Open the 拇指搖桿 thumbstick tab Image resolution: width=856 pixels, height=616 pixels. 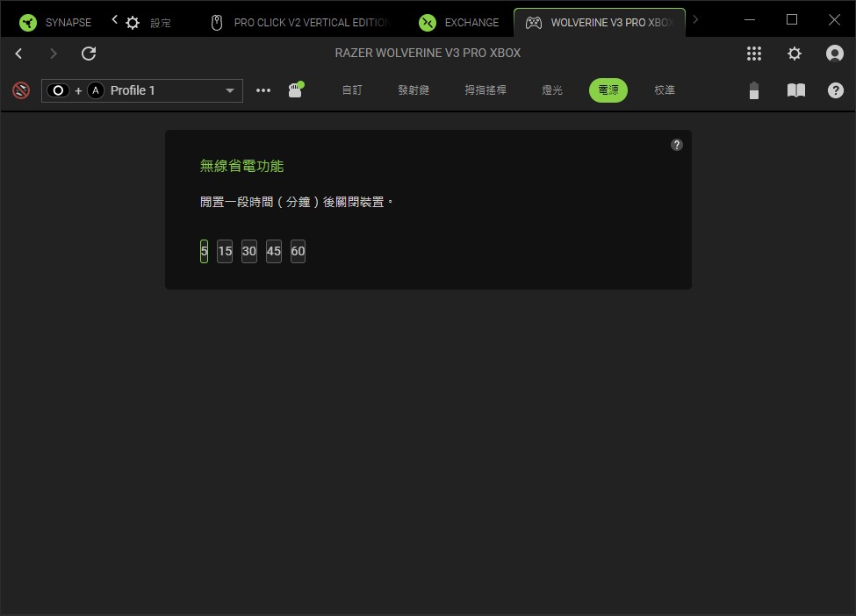click(x=486, y=90)
